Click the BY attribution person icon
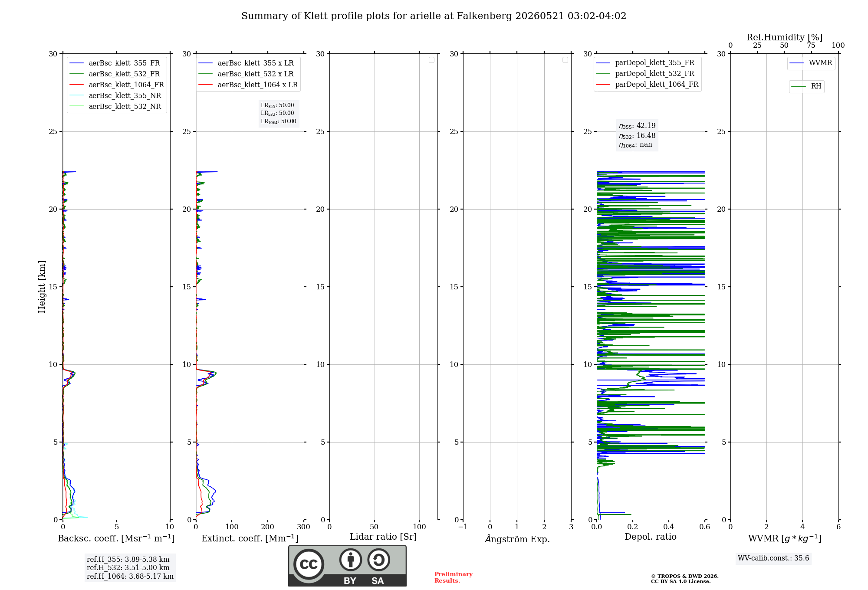 (x=351, y=560)
